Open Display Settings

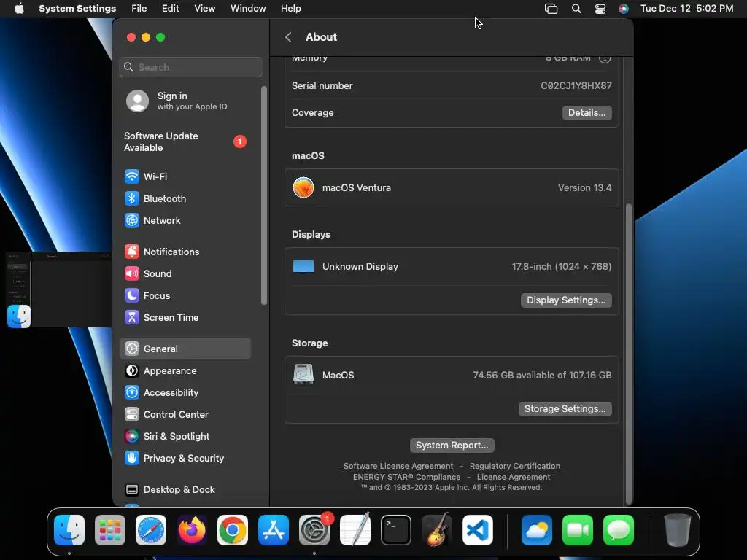click(566, 300)
